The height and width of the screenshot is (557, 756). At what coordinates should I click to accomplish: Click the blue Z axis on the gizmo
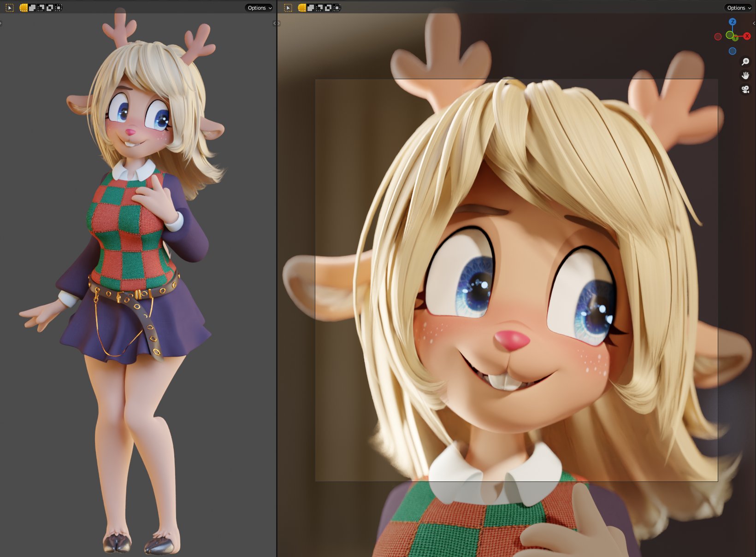pyautogui.click(x=732, y=22)
